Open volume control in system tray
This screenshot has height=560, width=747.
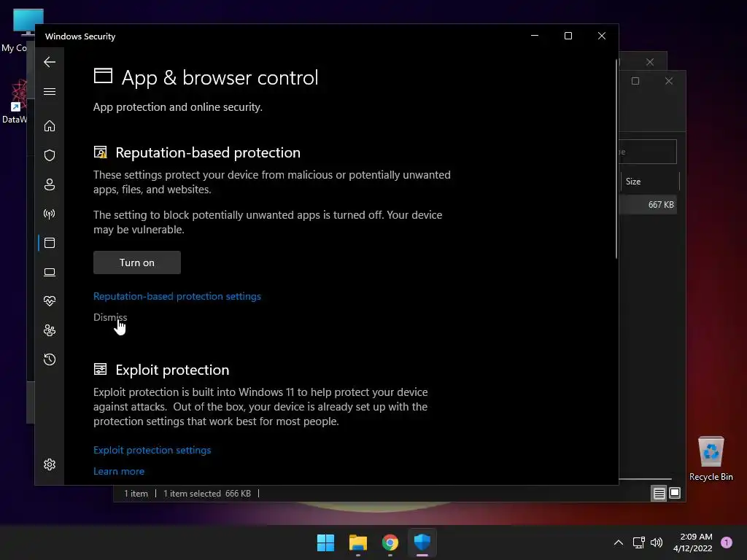[x=657, y=542]
